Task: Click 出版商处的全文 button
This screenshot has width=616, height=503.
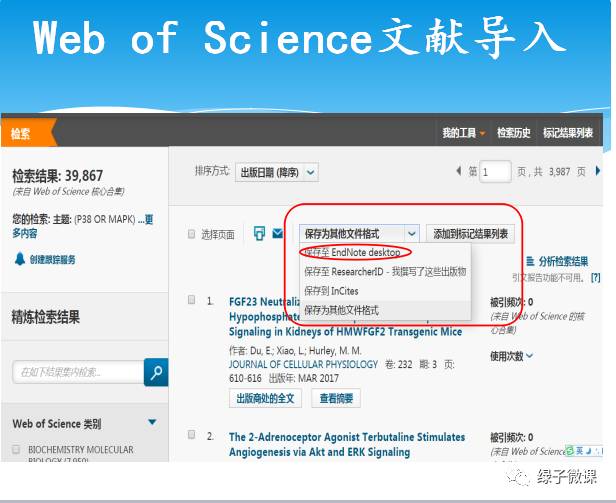Action: point(265,398)
